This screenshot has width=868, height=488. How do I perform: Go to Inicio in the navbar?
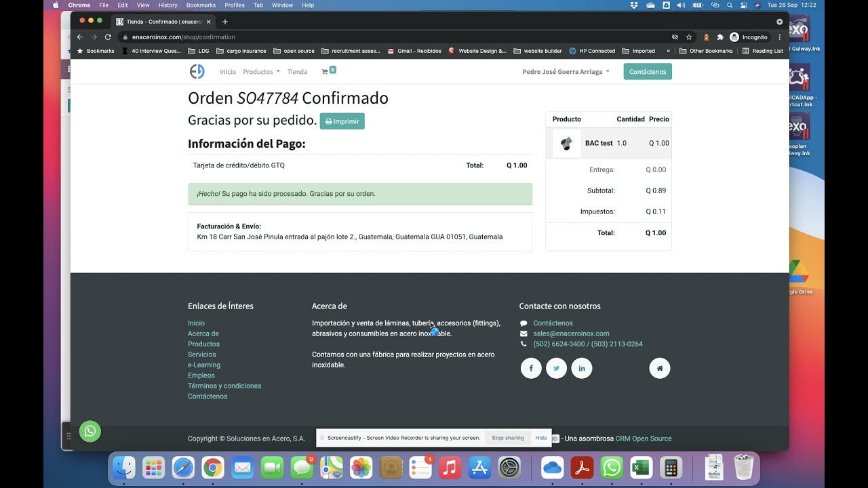point(228,72)
